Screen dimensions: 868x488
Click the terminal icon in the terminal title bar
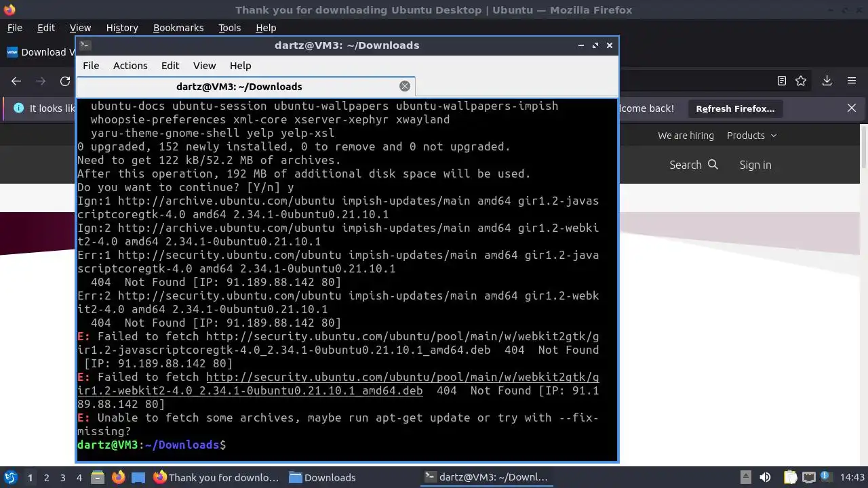pyautogui.click(x=85, y=45)
